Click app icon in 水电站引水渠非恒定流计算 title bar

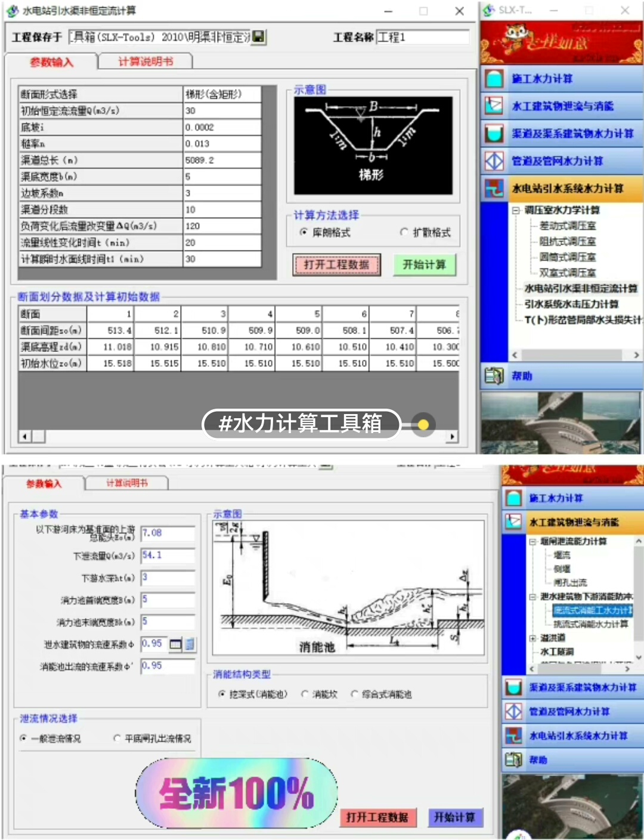click(13, 11)
